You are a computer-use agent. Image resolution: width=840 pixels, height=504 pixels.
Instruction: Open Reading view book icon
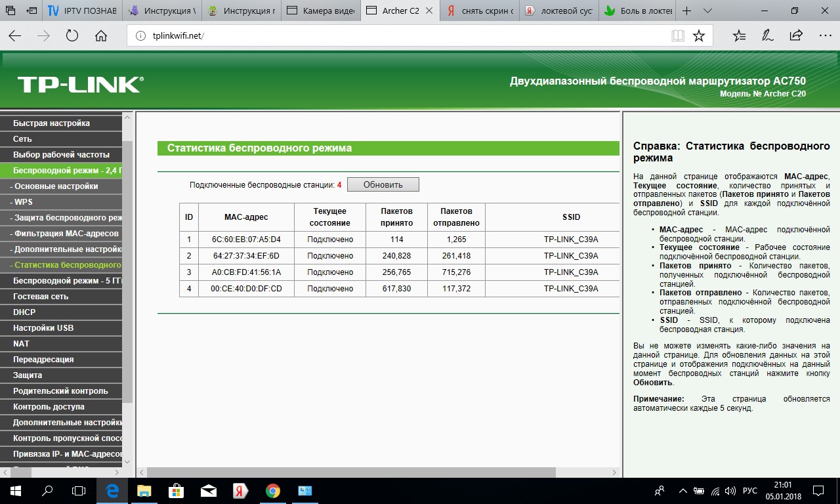coord(678,36)
